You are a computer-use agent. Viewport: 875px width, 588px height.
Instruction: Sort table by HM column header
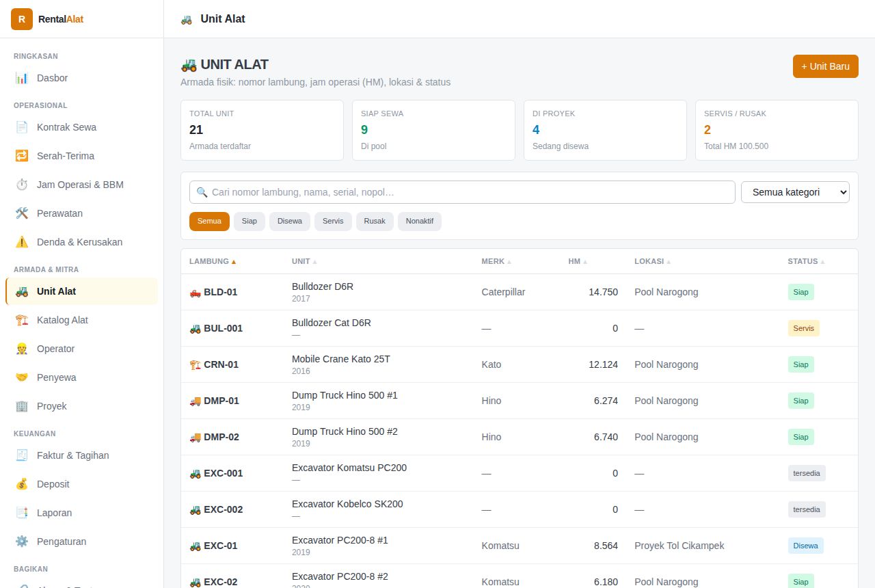(578, 261)
